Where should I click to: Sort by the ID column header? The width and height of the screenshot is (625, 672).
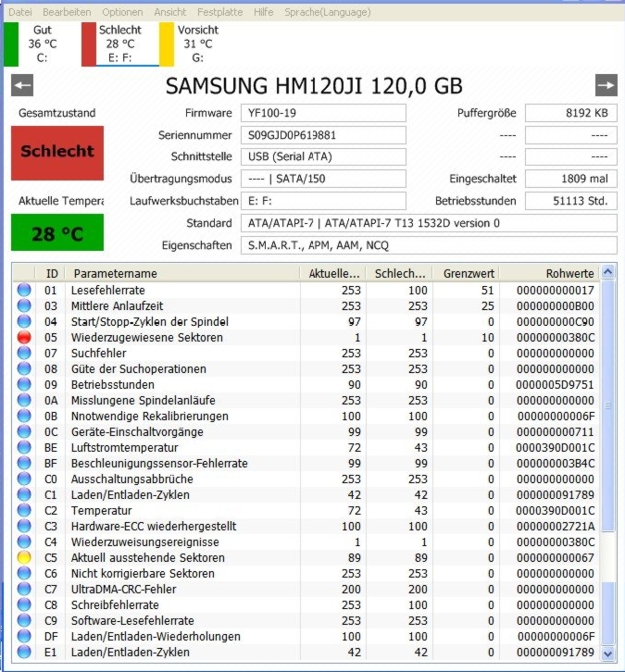(51, 273)
